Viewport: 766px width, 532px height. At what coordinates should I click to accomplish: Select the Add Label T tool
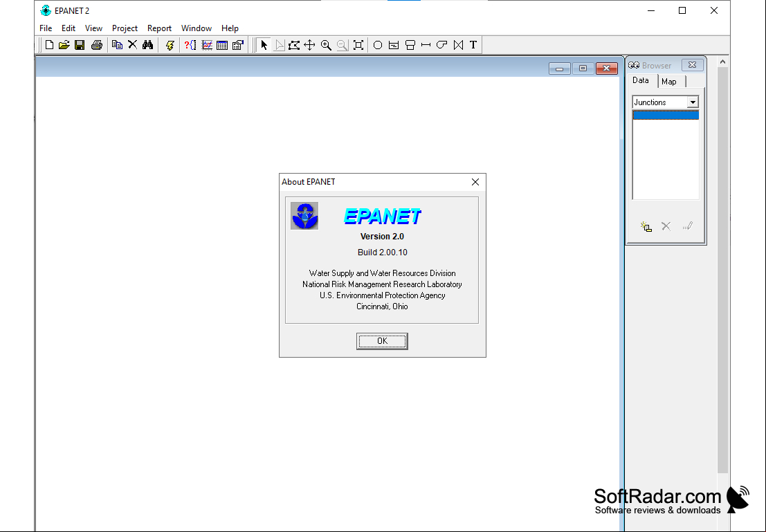473,45
